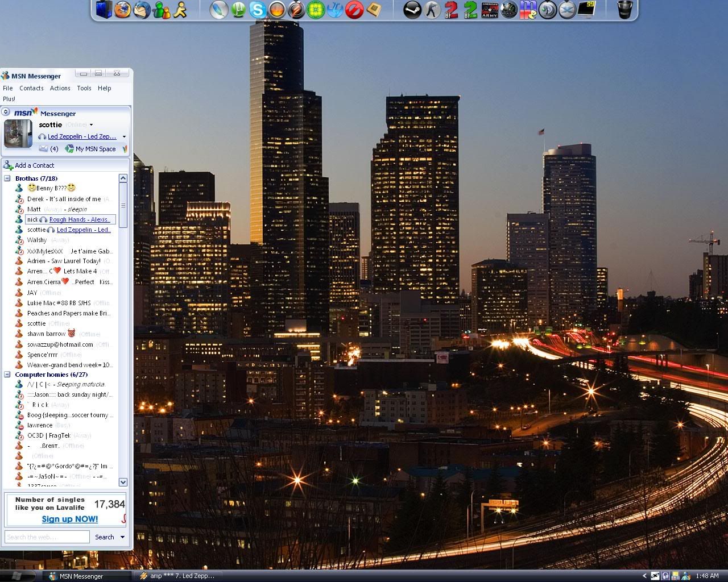Open My MSN Space link
This screenshot has height=582, width=728.
click(x=96, y=149)
